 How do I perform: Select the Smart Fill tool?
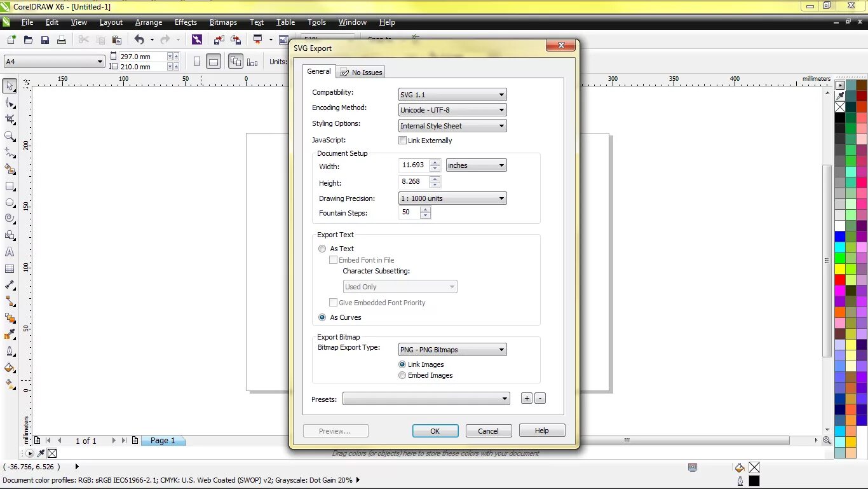(10, 169)
